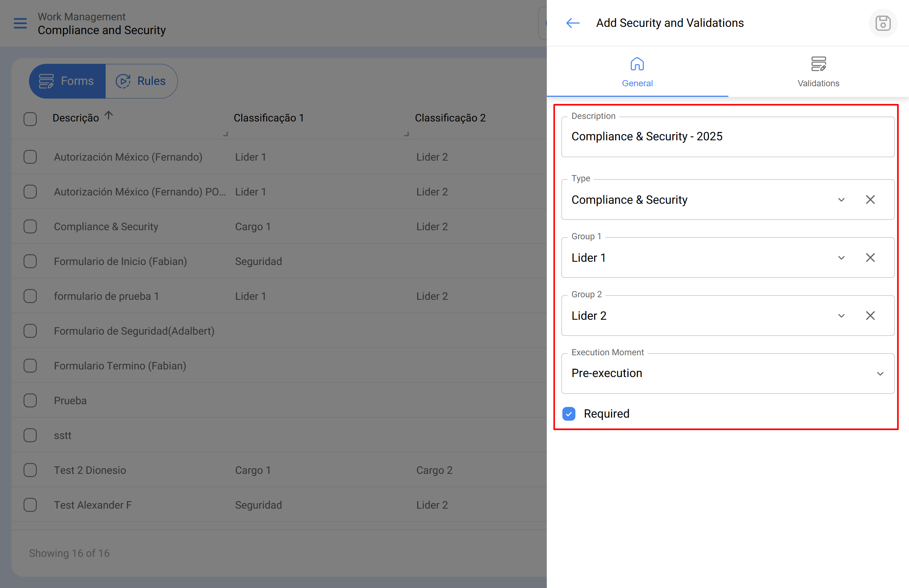This screenshot has width=909, height=588.
Task: Check the Compliance & Security row checkbox
Action: [30, 227]
